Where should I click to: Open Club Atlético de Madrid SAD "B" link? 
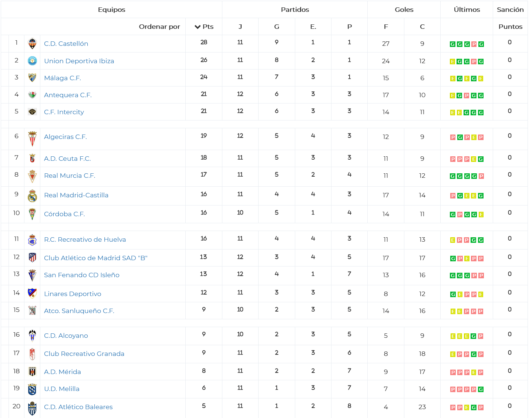pos(96,258)
